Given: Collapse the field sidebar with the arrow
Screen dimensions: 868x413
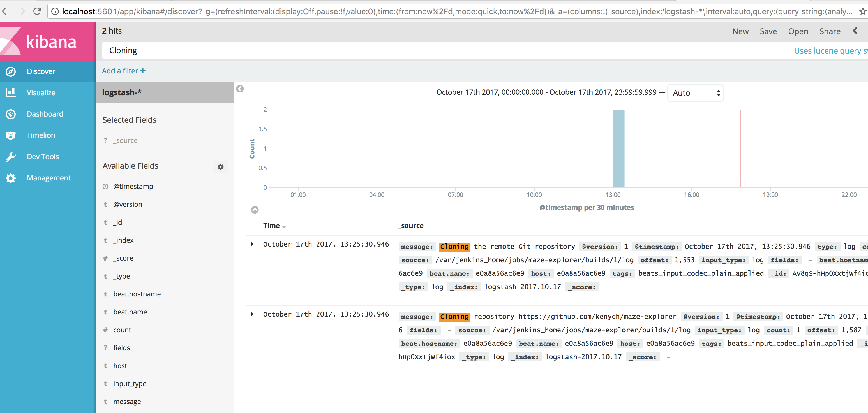Looking at the screenshot, I should tap(240, 89).
